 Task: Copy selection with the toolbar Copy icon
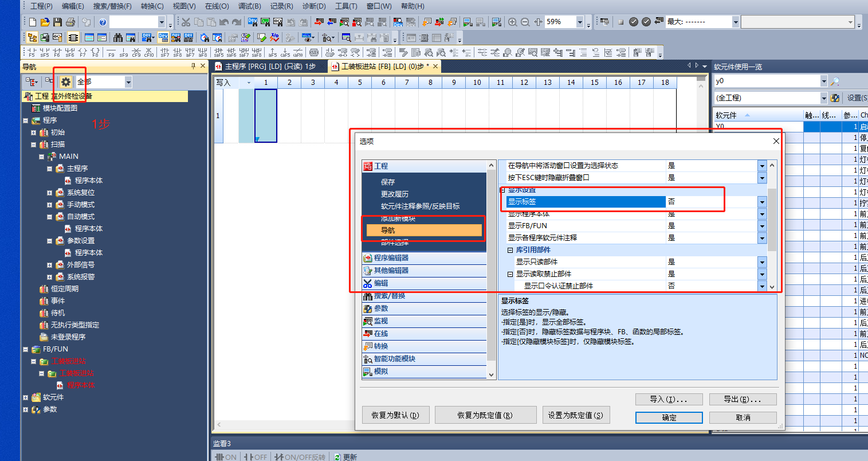(x=199, y=22)
